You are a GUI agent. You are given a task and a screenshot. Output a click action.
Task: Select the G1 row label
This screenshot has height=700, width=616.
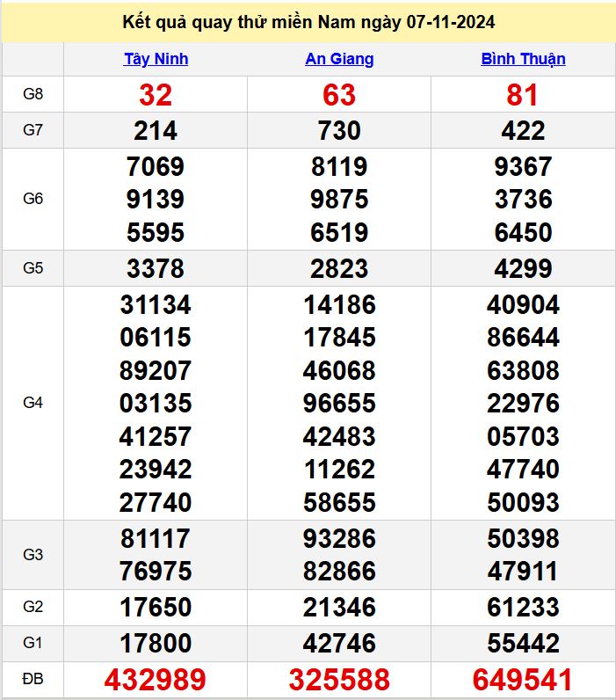click(33, 643)
